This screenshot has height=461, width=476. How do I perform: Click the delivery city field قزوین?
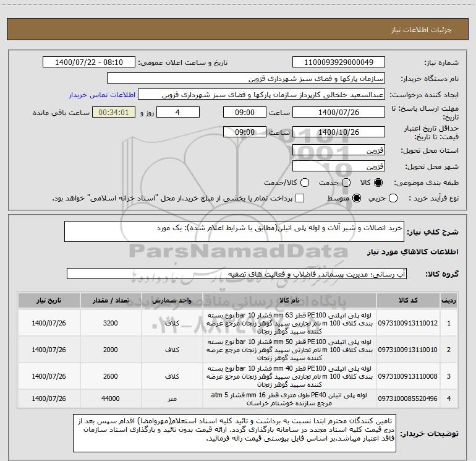pyautogui.click(x=339, y=166)
